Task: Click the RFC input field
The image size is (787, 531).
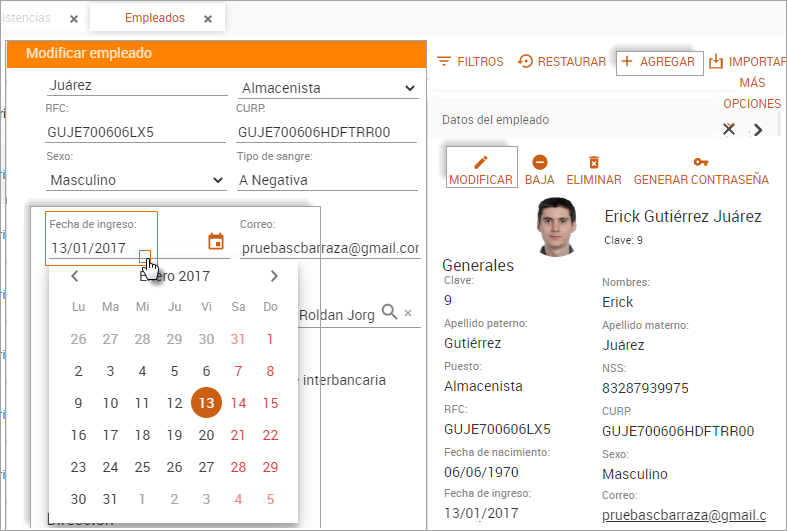Action: click(135, 133)
